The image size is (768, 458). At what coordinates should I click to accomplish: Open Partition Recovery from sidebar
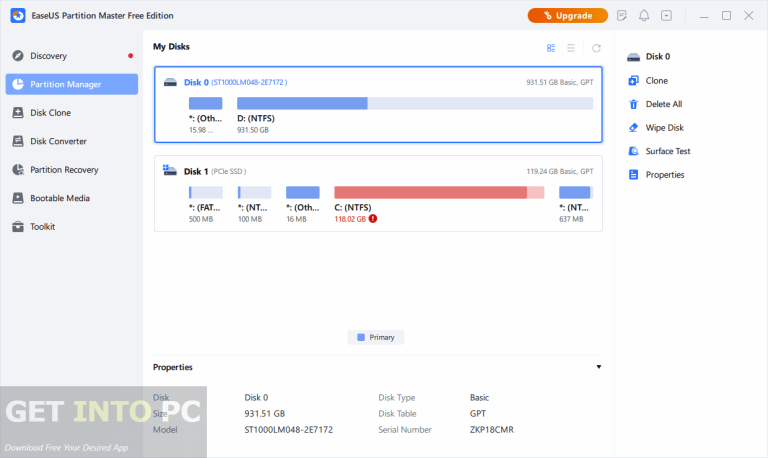72,169
